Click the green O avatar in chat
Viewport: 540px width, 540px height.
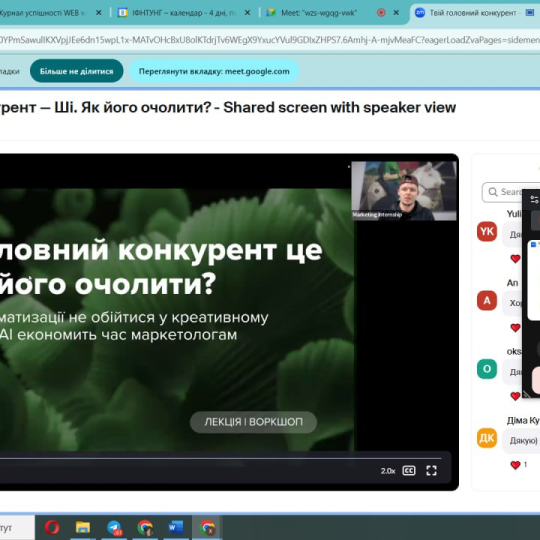point(487,369)
